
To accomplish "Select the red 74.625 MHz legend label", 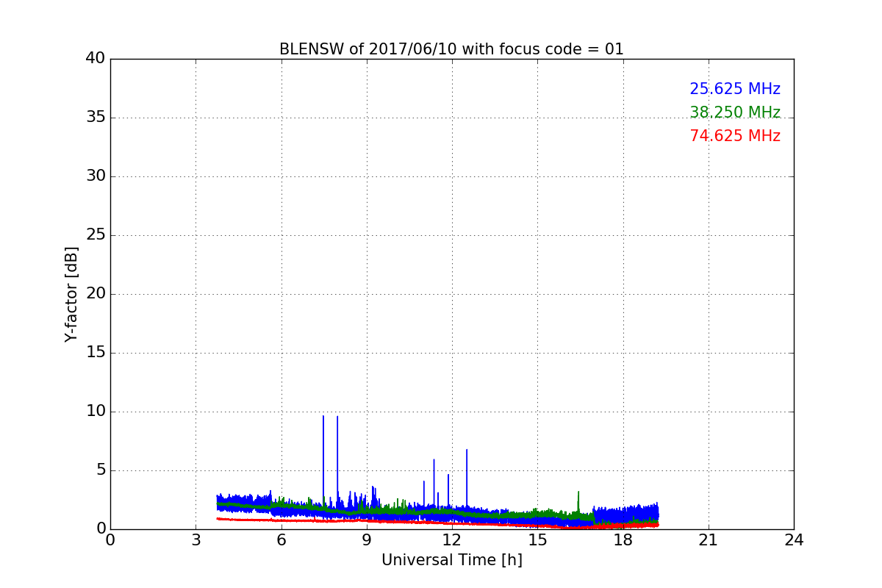I will [735, 136].
